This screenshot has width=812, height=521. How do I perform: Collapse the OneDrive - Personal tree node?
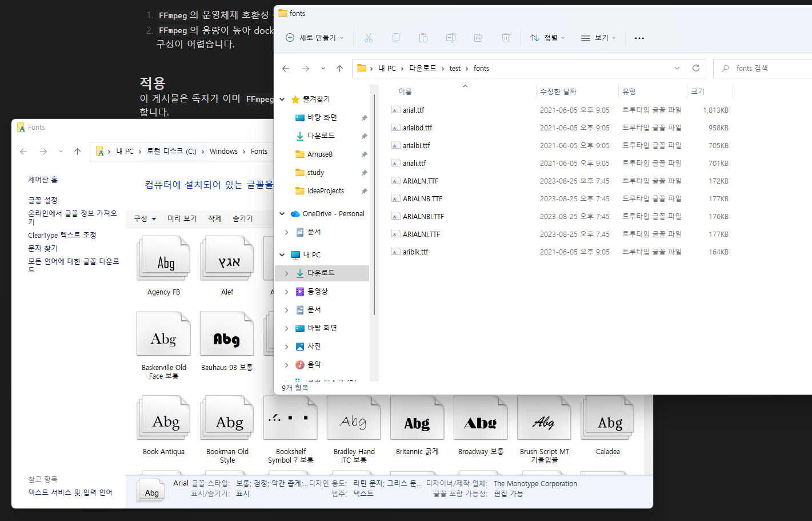282,214
